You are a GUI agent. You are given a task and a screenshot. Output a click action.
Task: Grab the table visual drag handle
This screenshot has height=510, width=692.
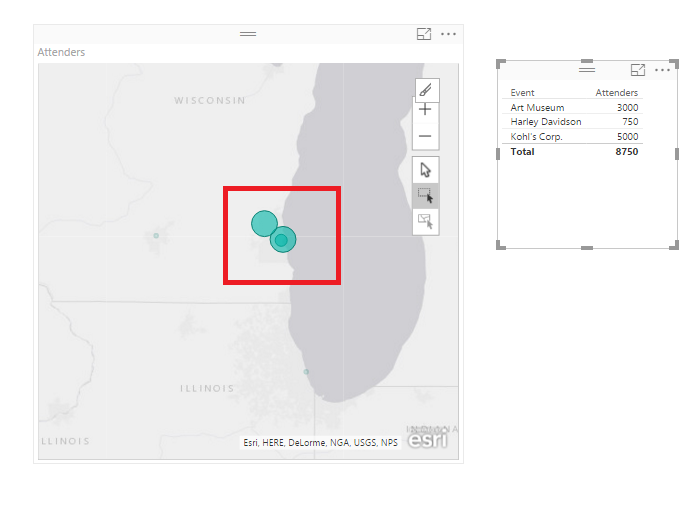point(587,70)
